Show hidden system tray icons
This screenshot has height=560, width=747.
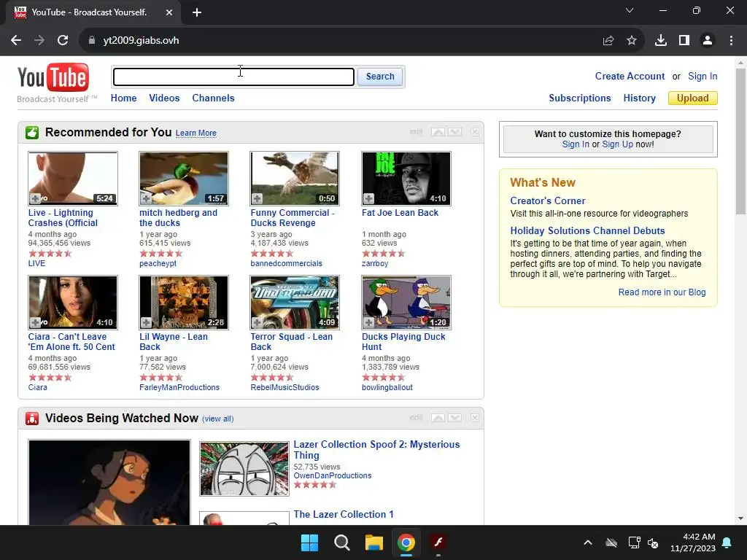pyautogui.click(x=588, y=542)
